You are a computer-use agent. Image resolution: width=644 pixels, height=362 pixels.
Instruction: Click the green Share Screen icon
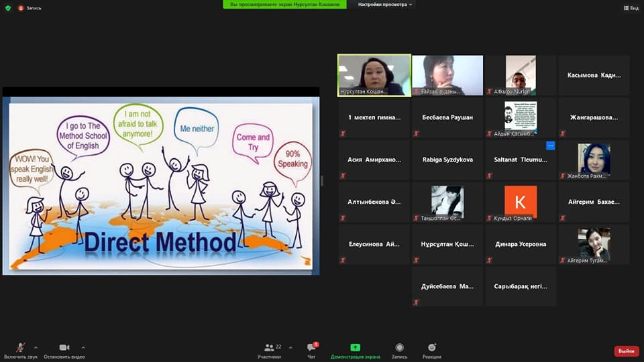pyautogui.click(x=356, y=348)
